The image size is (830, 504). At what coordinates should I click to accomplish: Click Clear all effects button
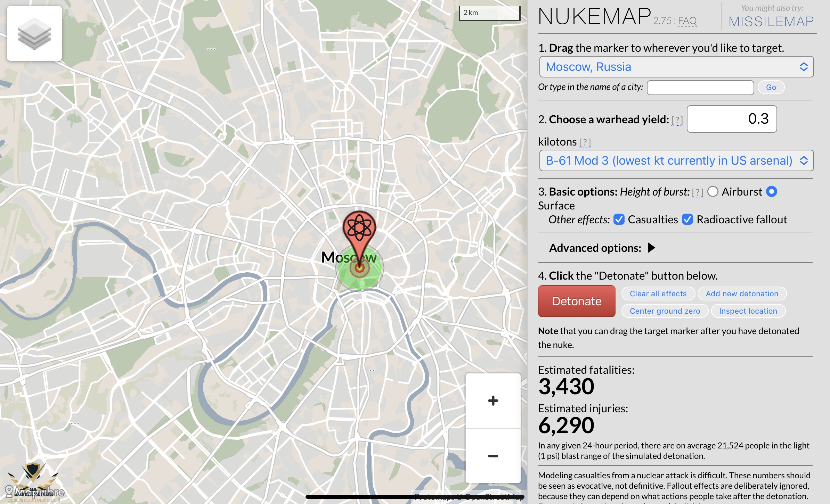click(x=658, y=294)
